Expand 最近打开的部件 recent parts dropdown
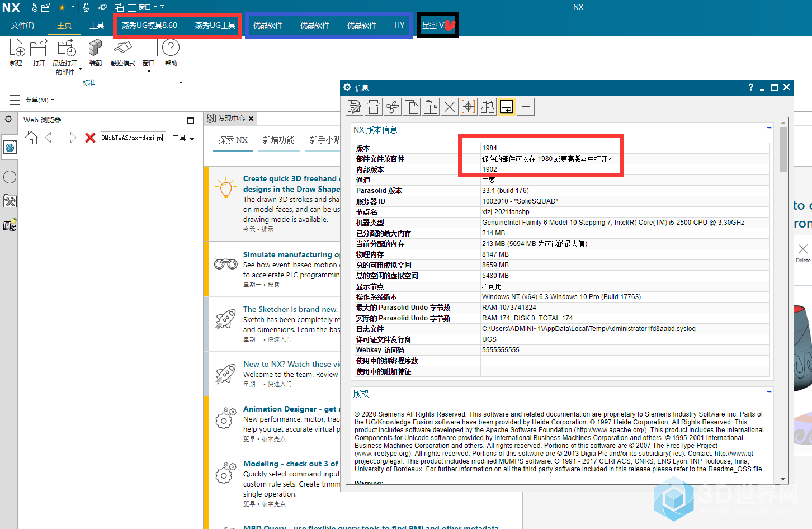The image size is (812, 529). click(x=80, y=69)
